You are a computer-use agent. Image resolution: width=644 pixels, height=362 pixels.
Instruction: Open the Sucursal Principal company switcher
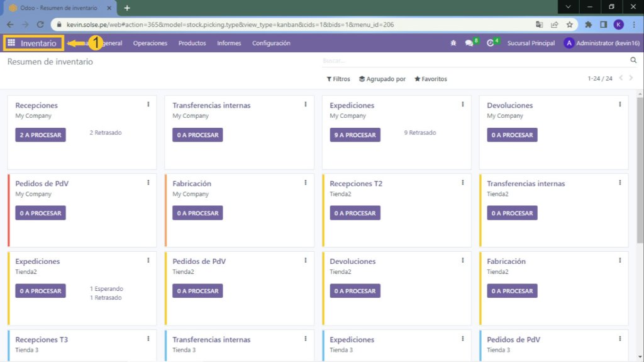click(531, 43)
